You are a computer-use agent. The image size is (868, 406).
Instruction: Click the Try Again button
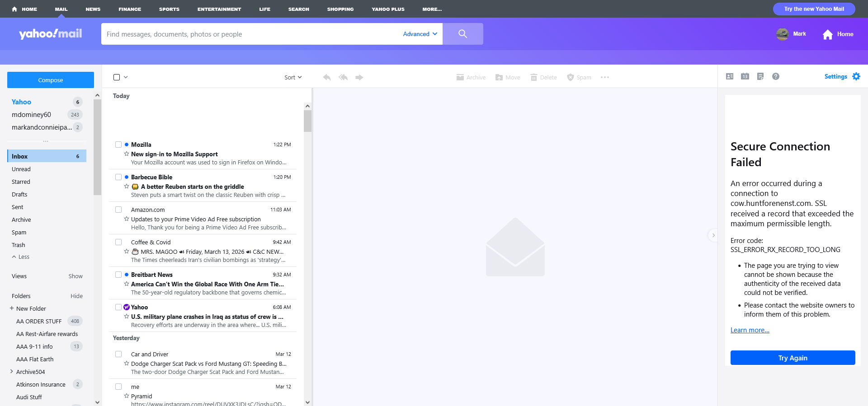coord(793,358)
